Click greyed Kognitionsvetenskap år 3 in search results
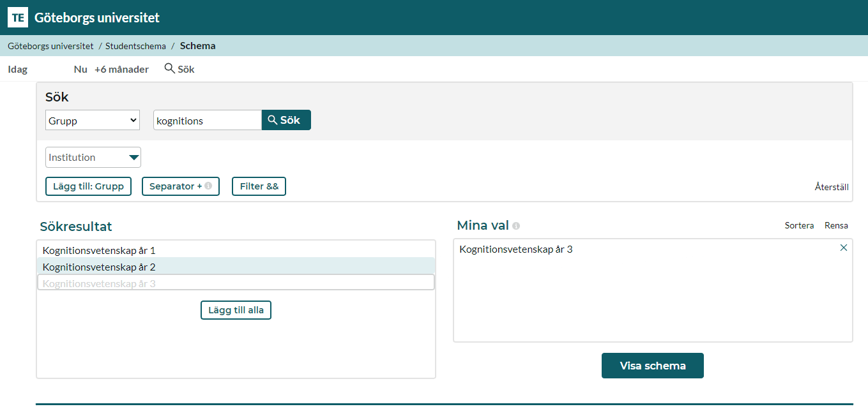 pyautogui.click(x=236, y=283)
